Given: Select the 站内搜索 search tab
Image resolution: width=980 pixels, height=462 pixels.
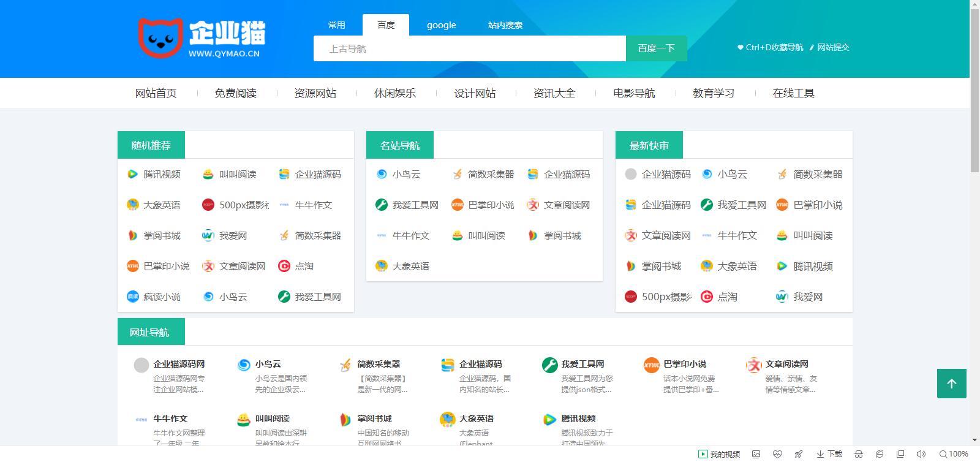Looking at the screenshot, I should click(x=505, y=25).
